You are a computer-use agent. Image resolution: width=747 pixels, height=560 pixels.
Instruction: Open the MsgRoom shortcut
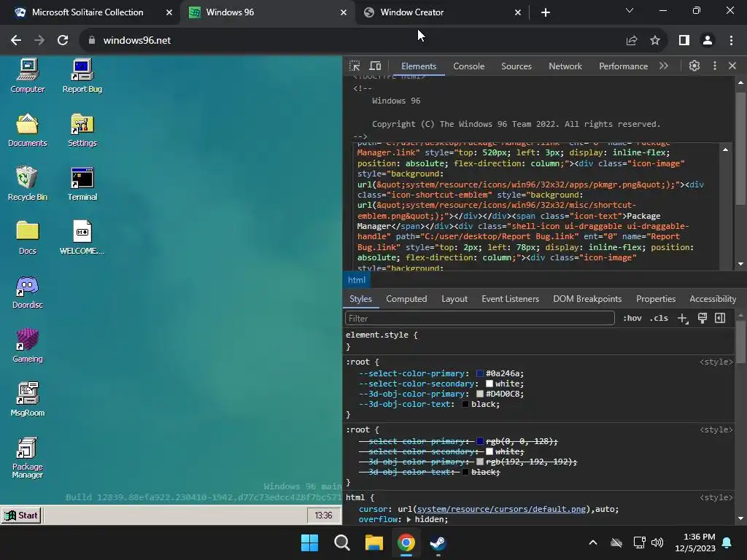pos(27,400)
